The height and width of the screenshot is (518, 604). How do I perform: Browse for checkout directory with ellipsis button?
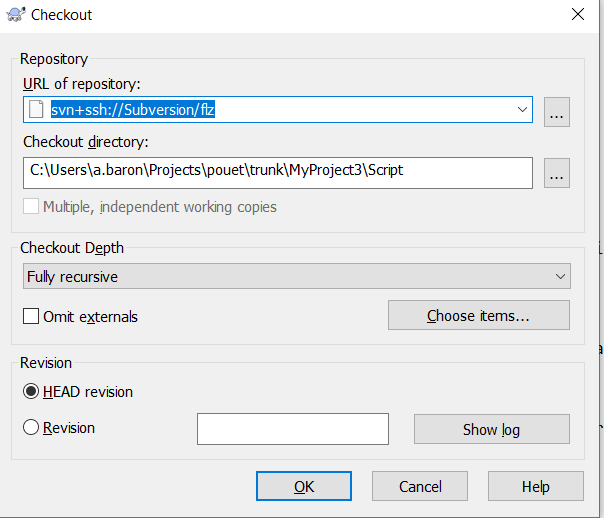pyautogui.click(x=557, y=173)
